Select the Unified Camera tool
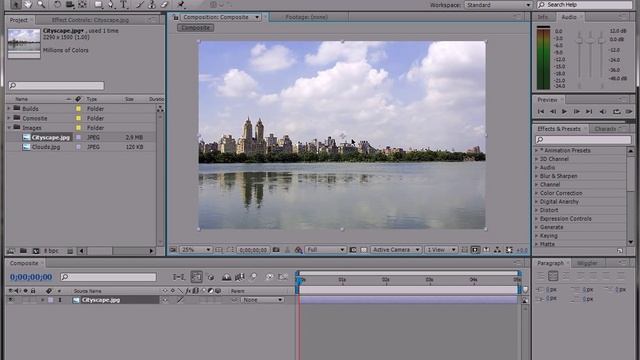Image resolution: width=640 pixels, height=360 pixels. tap(70, 4)
